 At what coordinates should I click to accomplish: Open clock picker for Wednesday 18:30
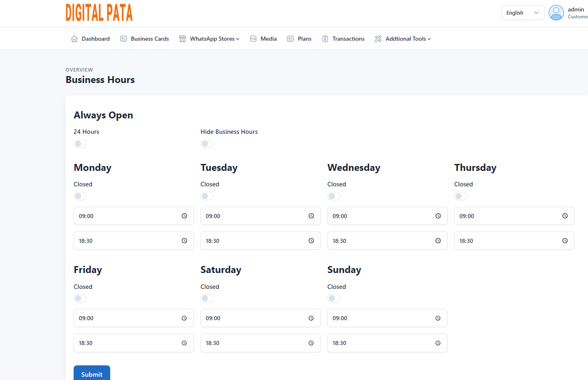click(438, 241)
